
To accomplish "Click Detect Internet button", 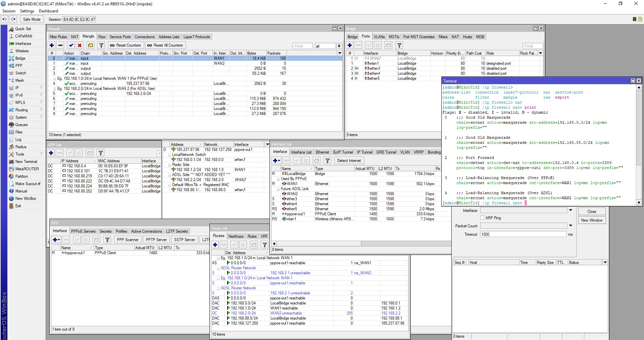I will (x=349, y=161).
